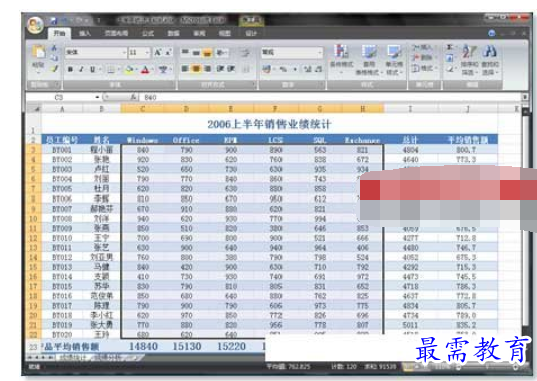Click the blue Help icon
The image size is (537, 381).
click(x=491, y=33)
